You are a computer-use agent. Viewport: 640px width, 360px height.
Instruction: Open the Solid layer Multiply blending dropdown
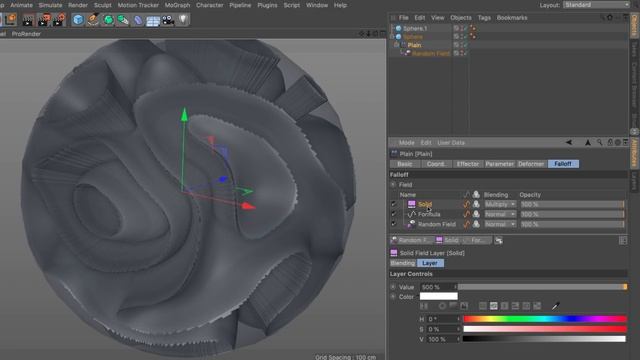[500, 204]
